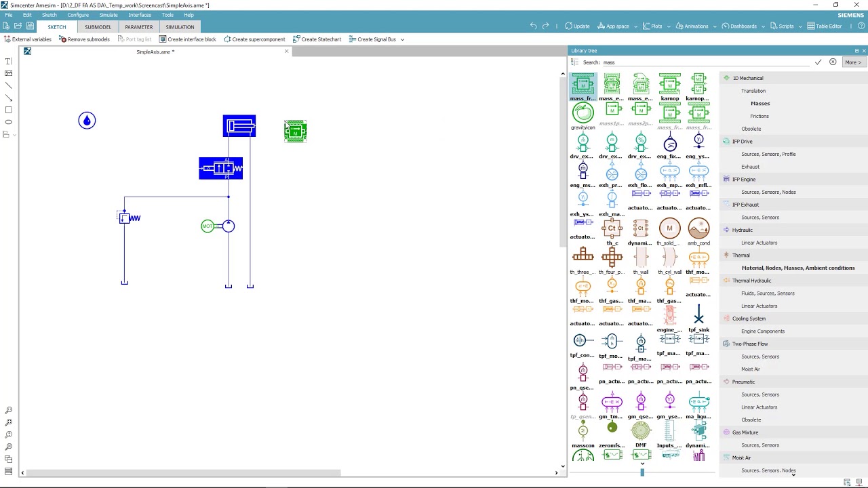This screenshot has height=488, width=868.
Task: Toggle library tree view icon beside Search
Action: [574, 62]
